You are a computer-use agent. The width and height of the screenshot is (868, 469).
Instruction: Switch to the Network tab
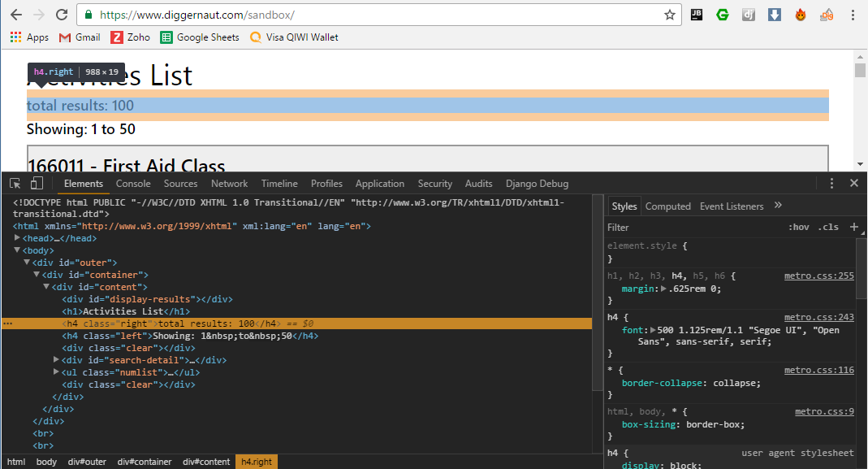[230, 184]
